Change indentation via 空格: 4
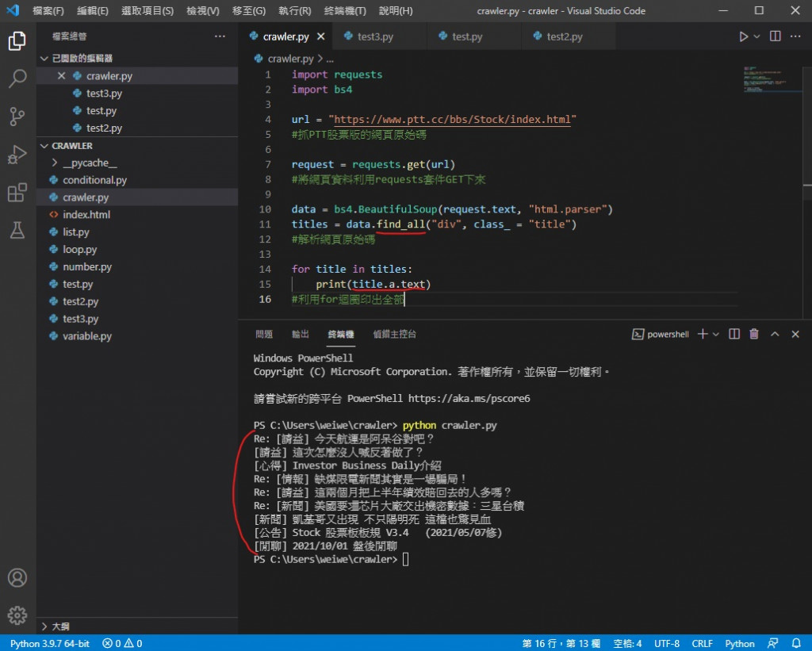The height and width of the screenshot is (651, 812). (x=628, y=643)
